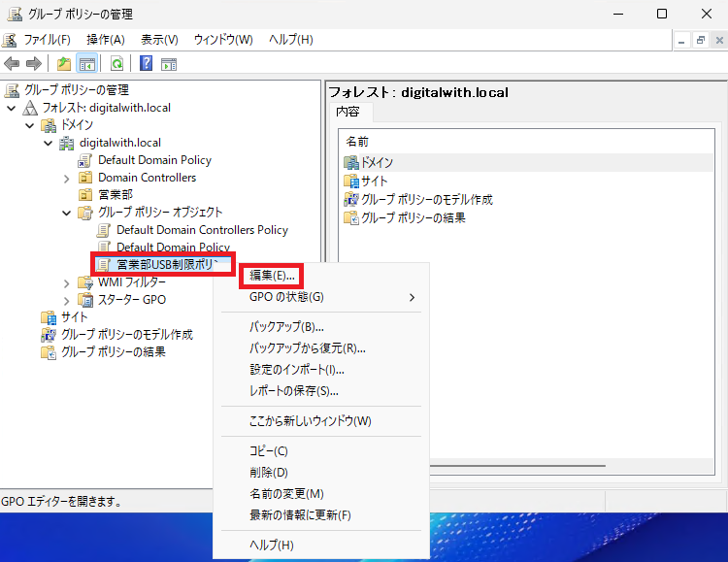
Task: Select Default Domain Controllers Policy GPO
Action: coord(202,230)
